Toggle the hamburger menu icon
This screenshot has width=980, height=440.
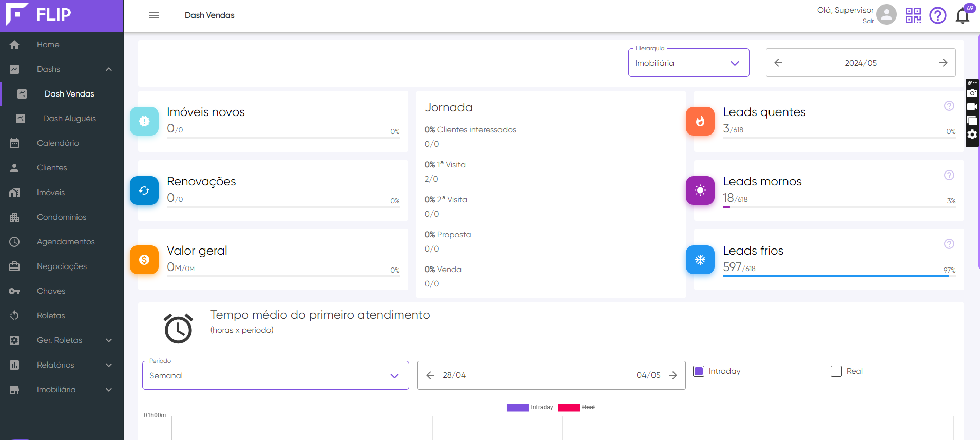click(x=154, y=15)
